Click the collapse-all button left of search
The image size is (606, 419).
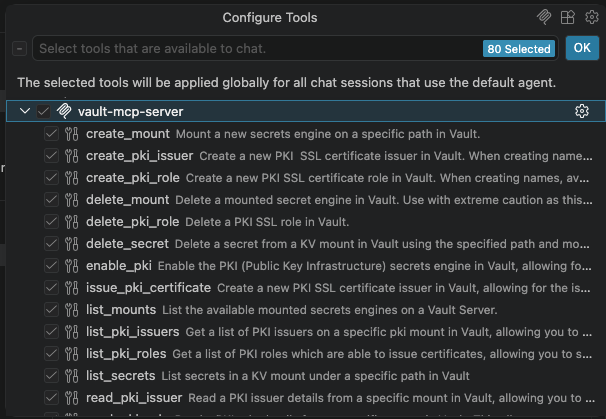(20, 48)
